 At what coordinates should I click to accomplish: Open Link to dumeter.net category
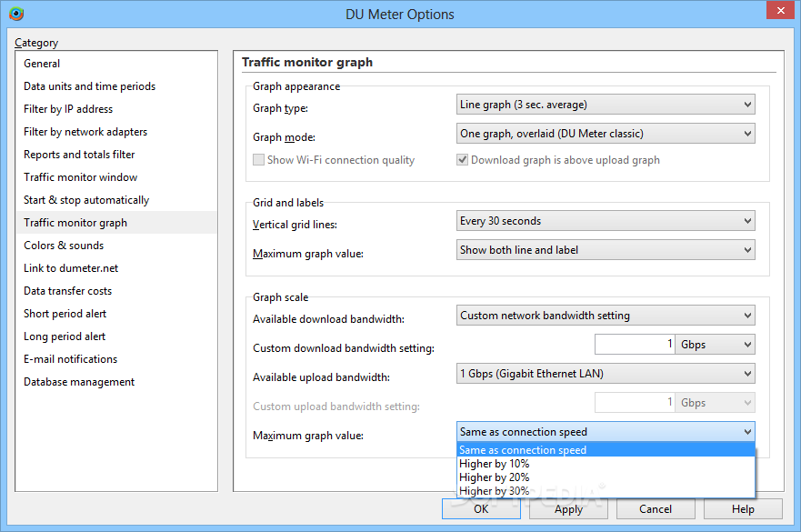[x=116, y=268]
